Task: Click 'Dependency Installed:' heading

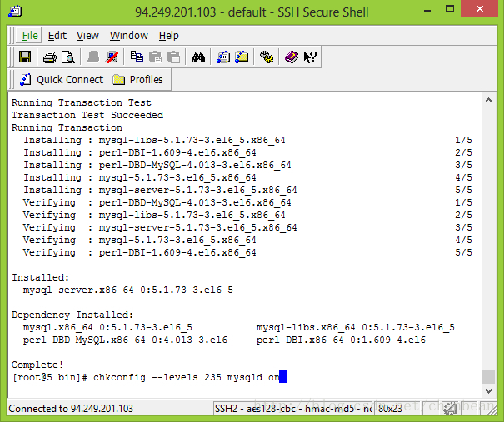Action: coord(72,315)
